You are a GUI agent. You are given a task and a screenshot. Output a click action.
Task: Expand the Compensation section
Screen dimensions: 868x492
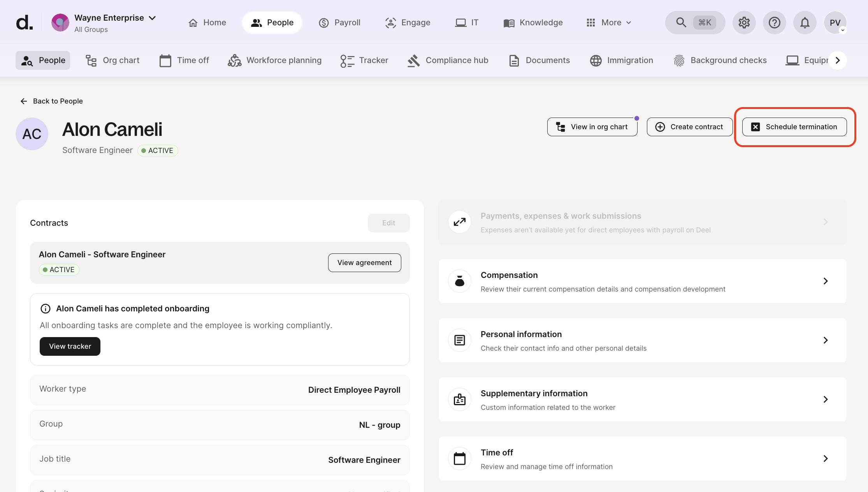[x=642, y=281]
